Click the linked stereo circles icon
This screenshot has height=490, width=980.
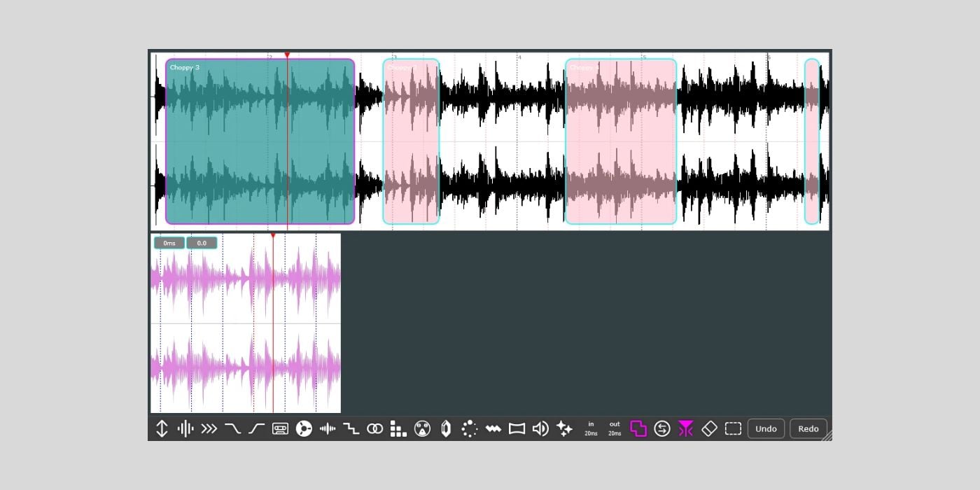(x=375, y=428)
